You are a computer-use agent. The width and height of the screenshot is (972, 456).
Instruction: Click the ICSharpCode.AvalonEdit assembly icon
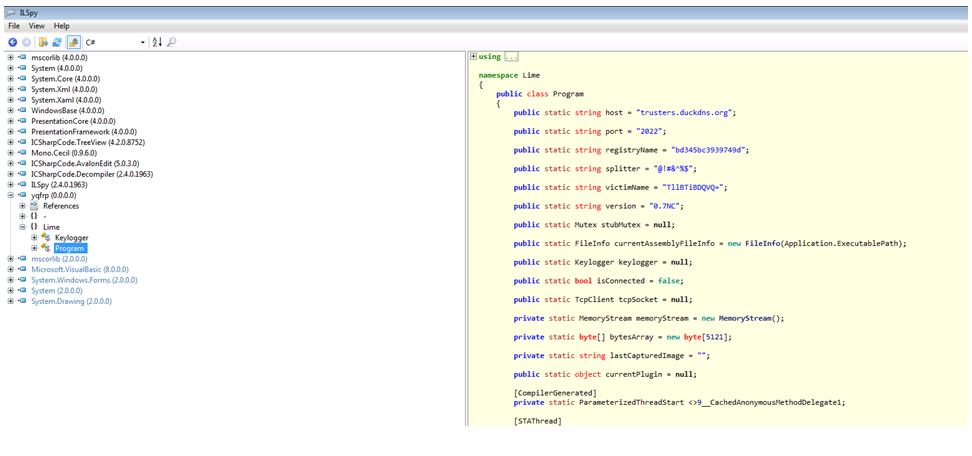pos(22,163)
